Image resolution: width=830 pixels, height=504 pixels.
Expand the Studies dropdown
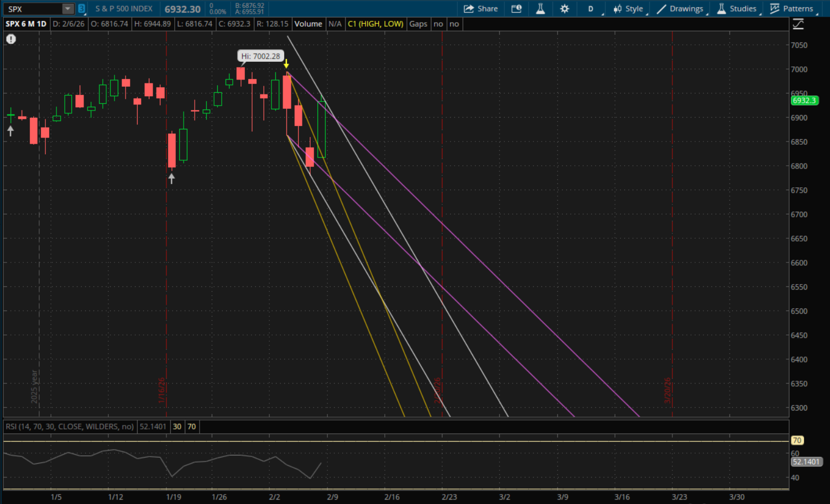737,9
